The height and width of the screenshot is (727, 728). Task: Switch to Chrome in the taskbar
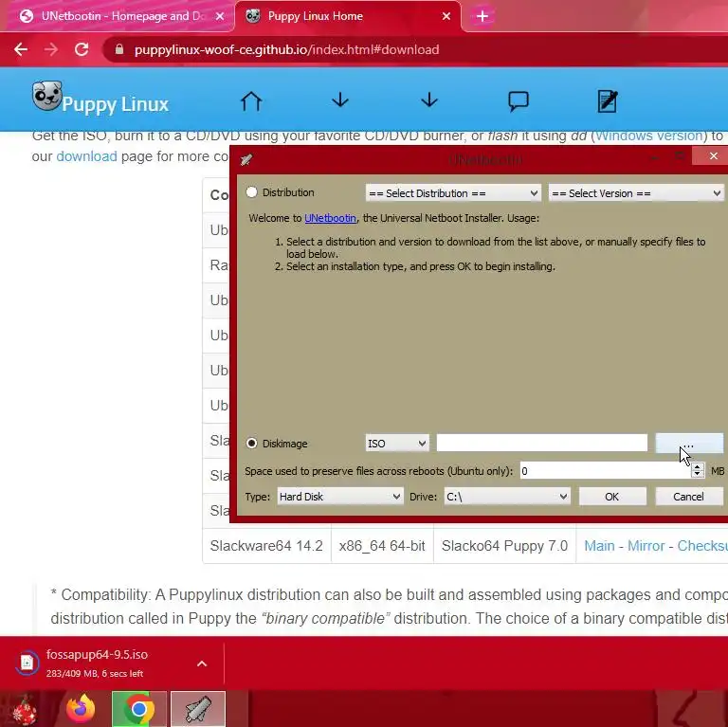(x=138, y=709)
